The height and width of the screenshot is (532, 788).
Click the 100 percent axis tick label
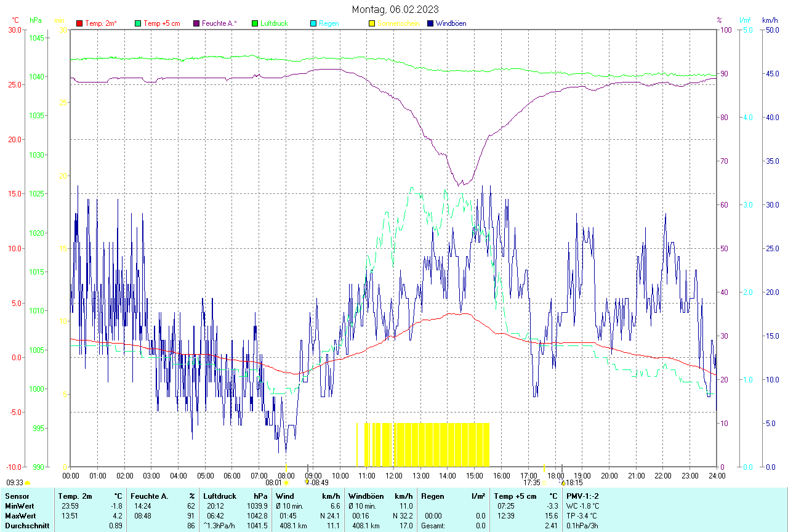(725, 30)
